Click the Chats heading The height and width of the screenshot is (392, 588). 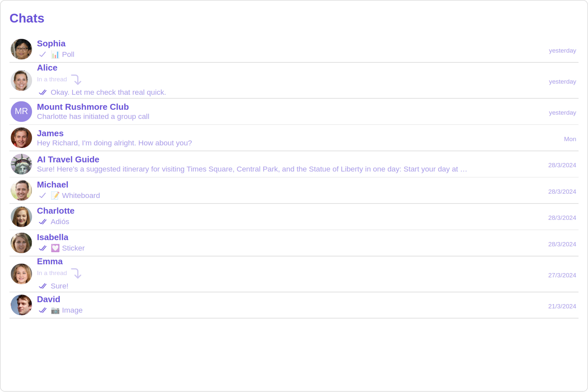coord(27,18)
